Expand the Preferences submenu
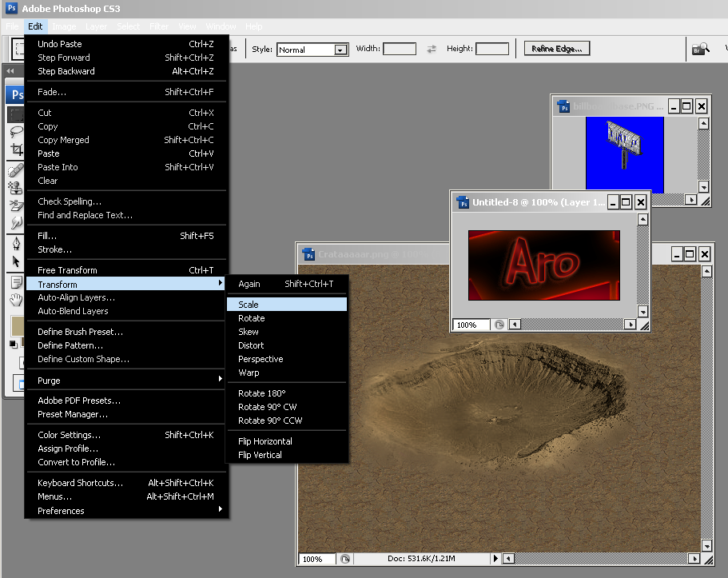The height and width of the screenshot is (578, 728). [125, 510]
